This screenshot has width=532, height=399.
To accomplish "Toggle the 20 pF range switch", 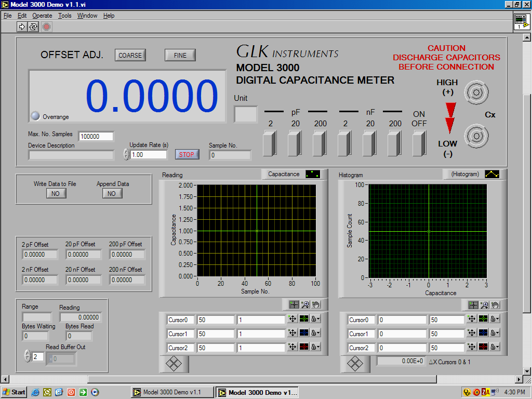I will pos(295,143).
